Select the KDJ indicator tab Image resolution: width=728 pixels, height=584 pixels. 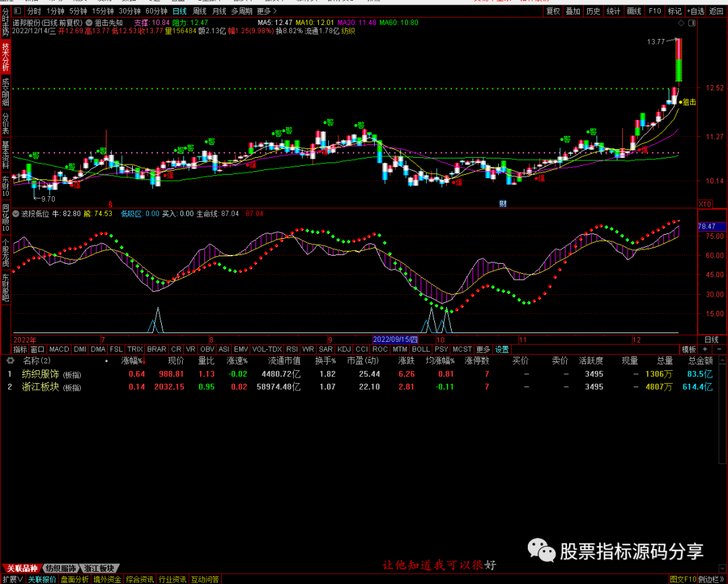click(x=344, y=349)
